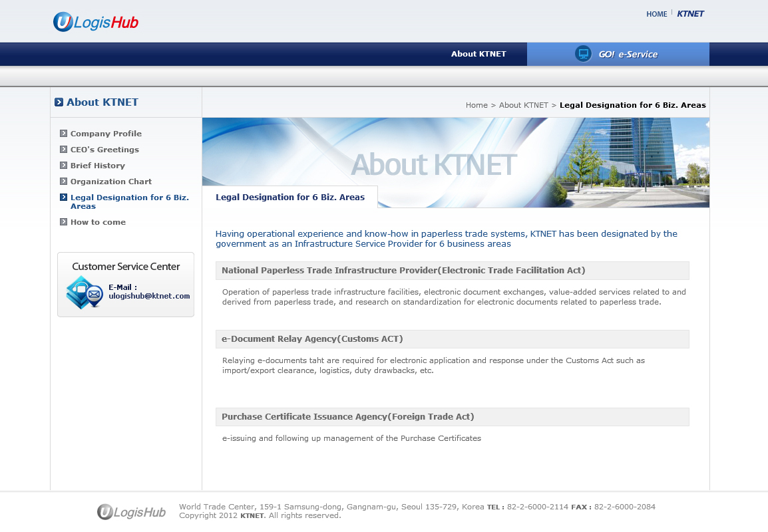Select the Legal Designation for 6 Biz. Areas tab
The image size is (768, 532).
[290, 197]
